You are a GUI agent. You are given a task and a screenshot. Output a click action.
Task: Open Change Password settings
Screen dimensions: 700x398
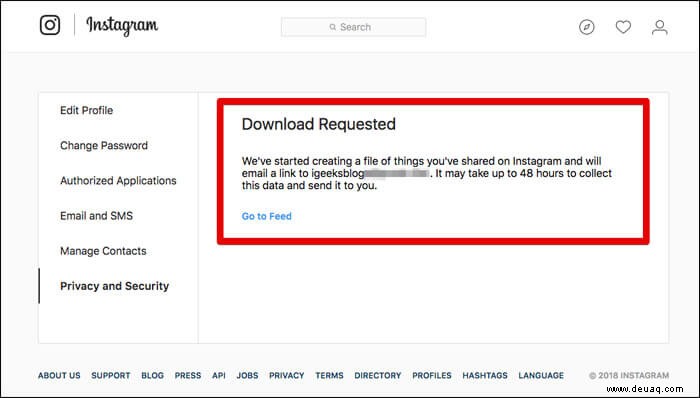click(104, 145)
